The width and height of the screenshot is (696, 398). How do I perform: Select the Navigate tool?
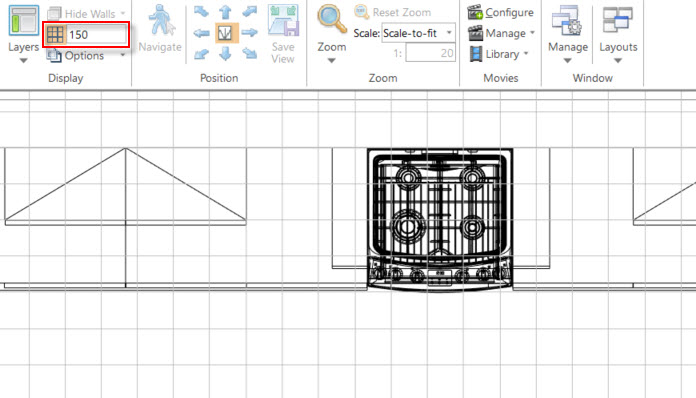[x=160, y=29]
